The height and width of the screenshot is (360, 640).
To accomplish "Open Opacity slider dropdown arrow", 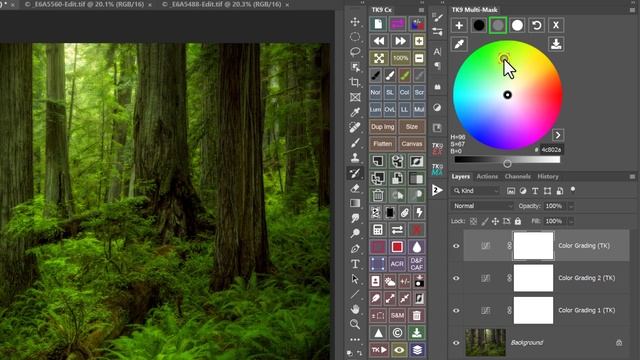I will [571, 206].
